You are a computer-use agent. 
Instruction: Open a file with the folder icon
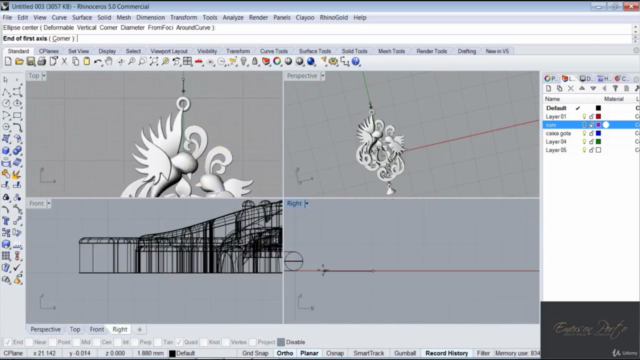(19, 61)
